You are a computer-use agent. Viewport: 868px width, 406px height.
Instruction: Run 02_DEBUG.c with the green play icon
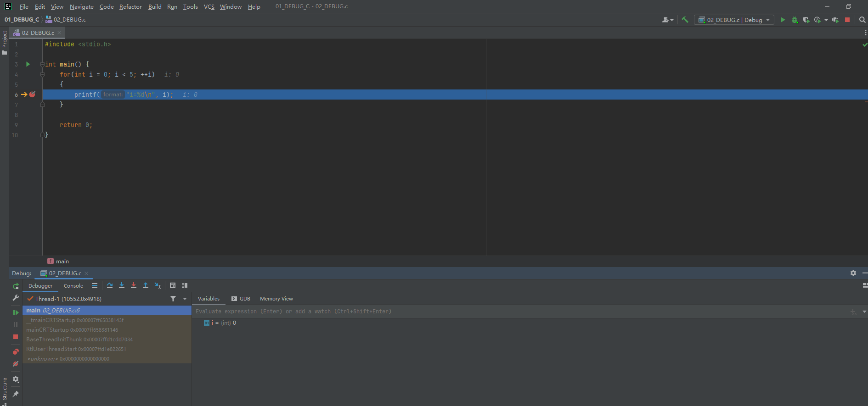(783, 20)
